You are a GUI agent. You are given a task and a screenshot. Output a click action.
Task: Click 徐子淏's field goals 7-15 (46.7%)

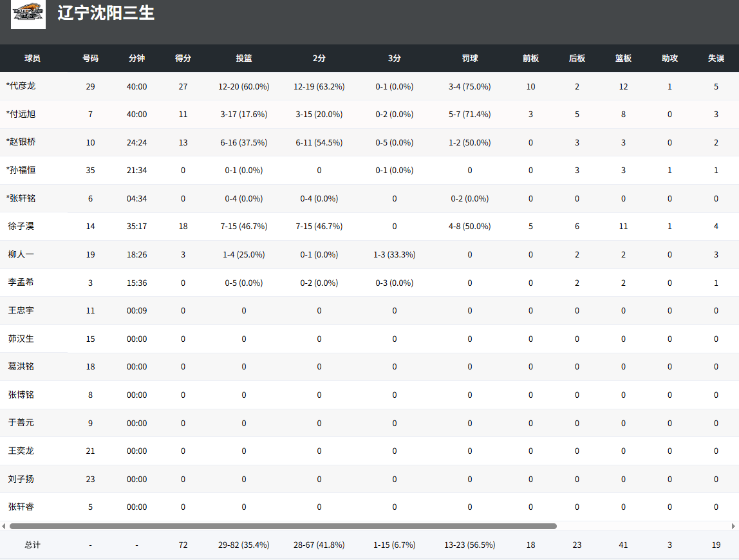point(244,227)
